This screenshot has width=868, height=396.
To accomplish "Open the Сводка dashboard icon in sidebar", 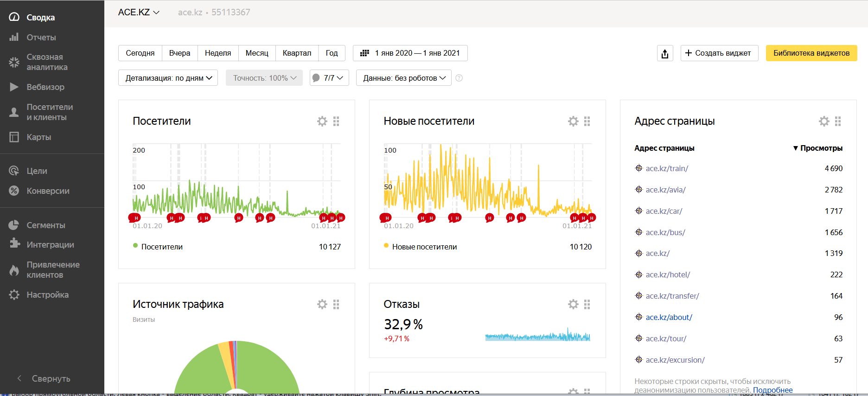I will (14, 17).
